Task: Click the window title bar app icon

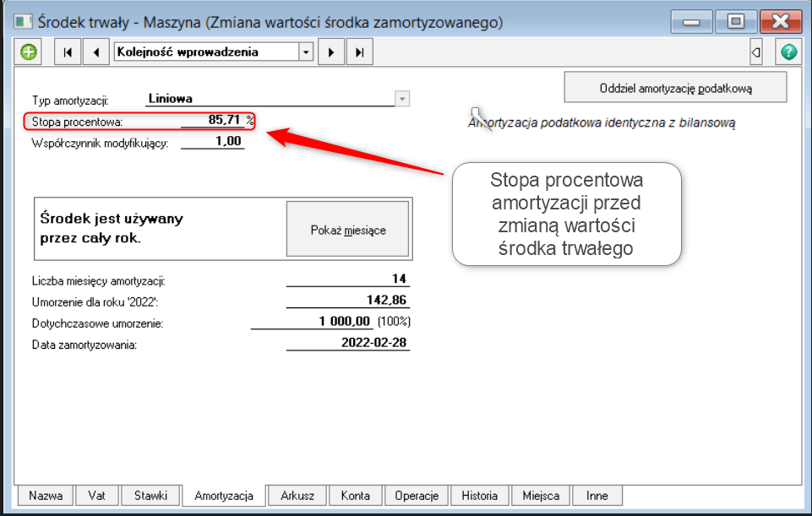Action: pos(22,22)
